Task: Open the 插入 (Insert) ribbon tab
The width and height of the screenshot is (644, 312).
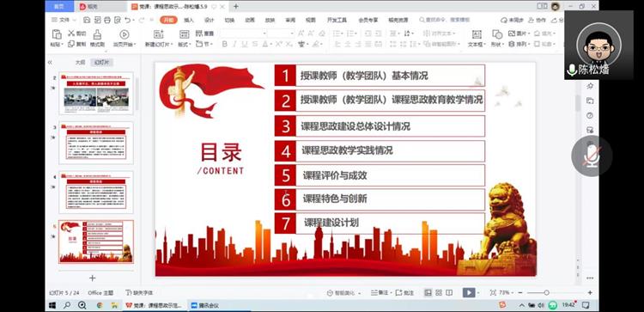Action: point(189,20)
